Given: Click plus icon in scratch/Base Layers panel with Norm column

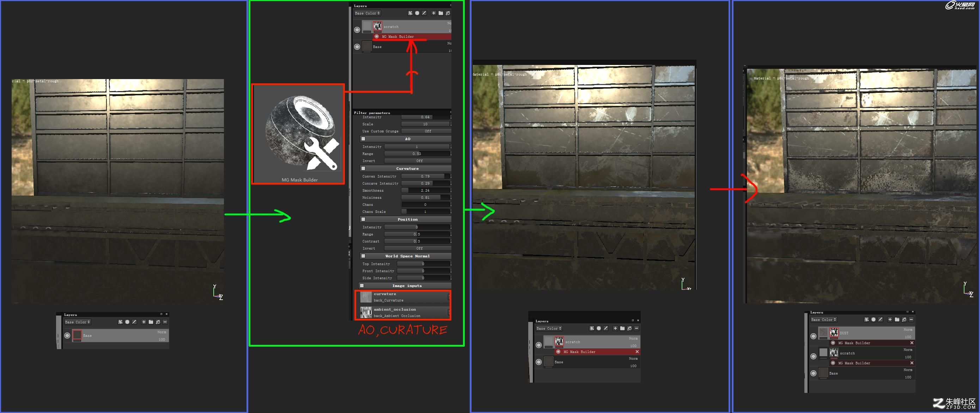Looking at the screenshot, I should (615, 328).
